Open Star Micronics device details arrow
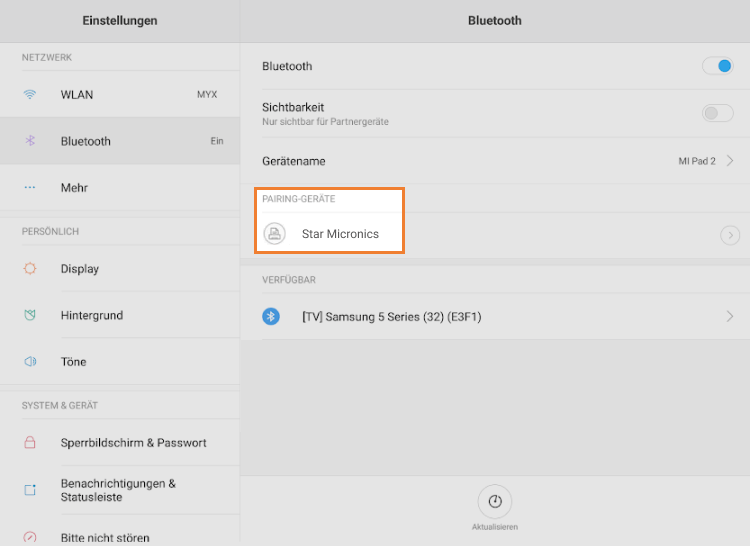Image resolution: width=750 pixels, height=546 pixels. (730, 235)
